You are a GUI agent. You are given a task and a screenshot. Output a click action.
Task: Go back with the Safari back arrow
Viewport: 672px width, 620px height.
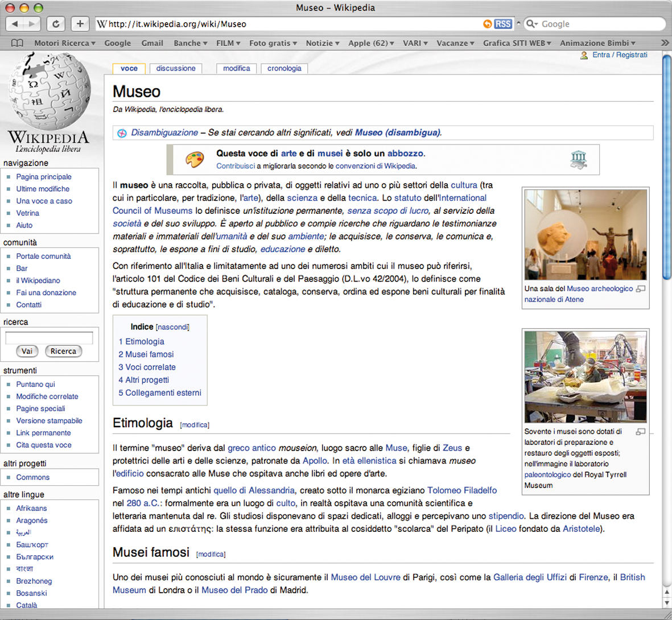coord(15,24)
